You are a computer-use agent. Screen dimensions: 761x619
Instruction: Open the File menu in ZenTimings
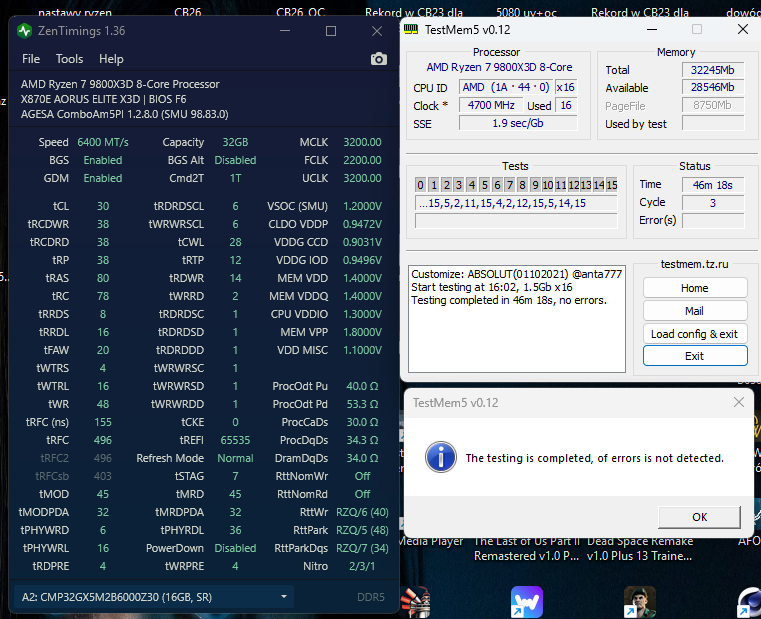coord(31,59)
